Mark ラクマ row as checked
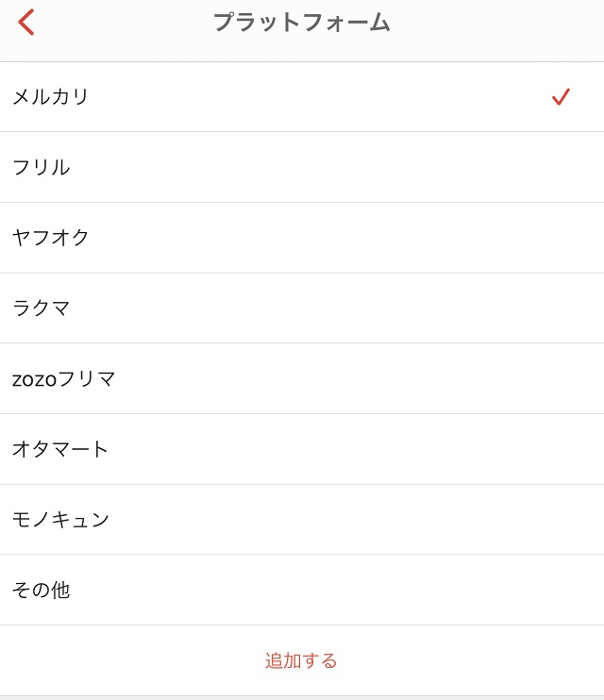 (302, 308)
